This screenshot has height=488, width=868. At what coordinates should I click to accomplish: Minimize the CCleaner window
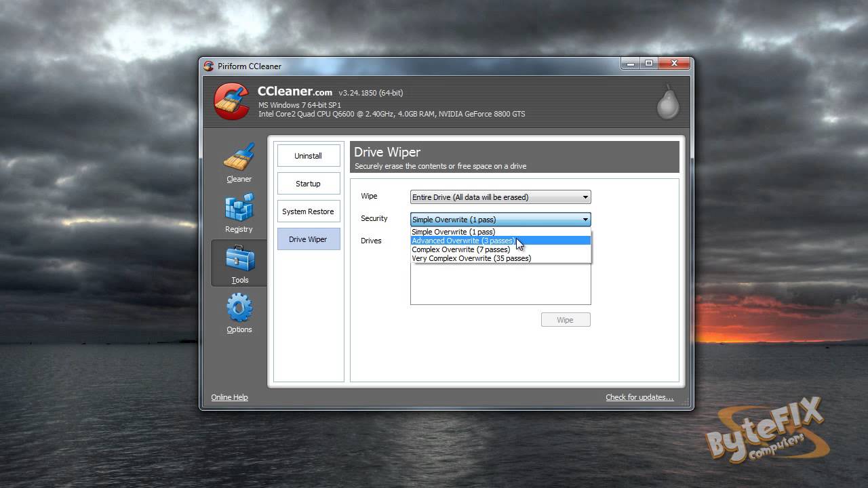point(630,64)
